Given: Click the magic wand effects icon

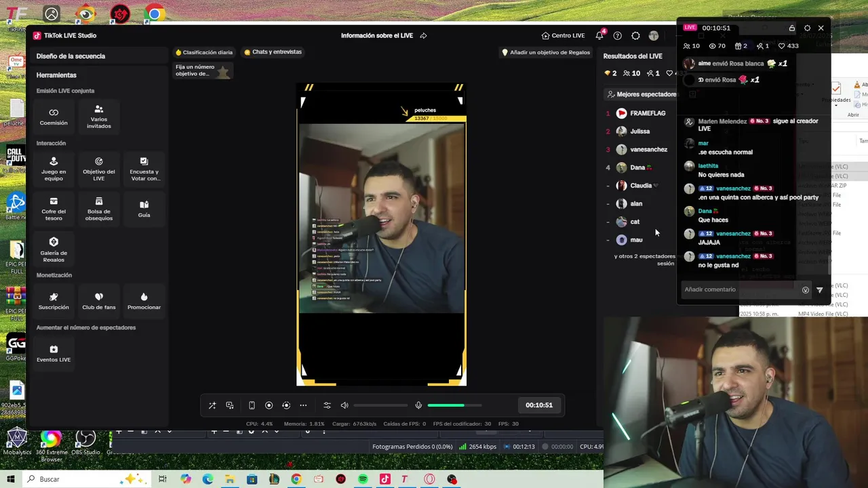Looking at the screenshot, I should pos(212,405).
